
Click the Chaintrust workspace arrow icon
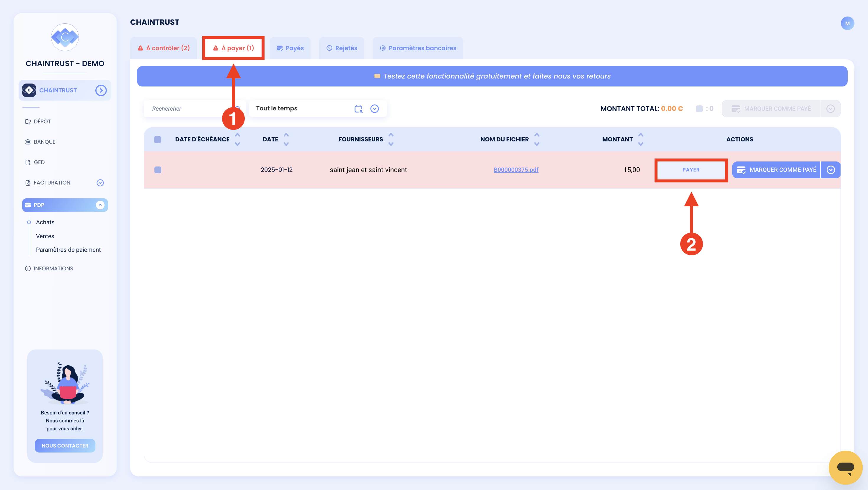click(101, 90)
